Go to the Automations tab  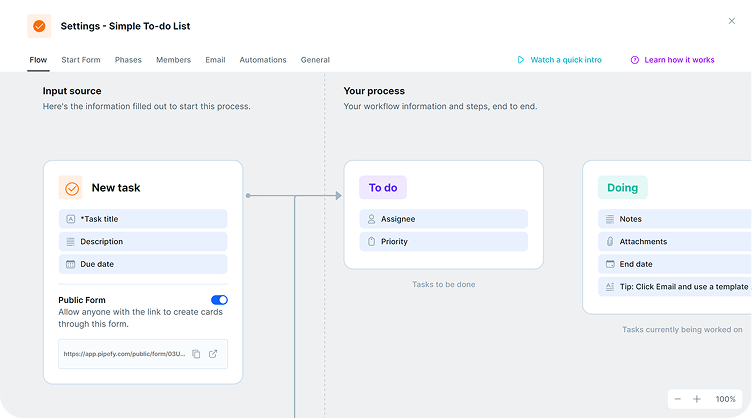pyautogui.click(x=263, y=60)
